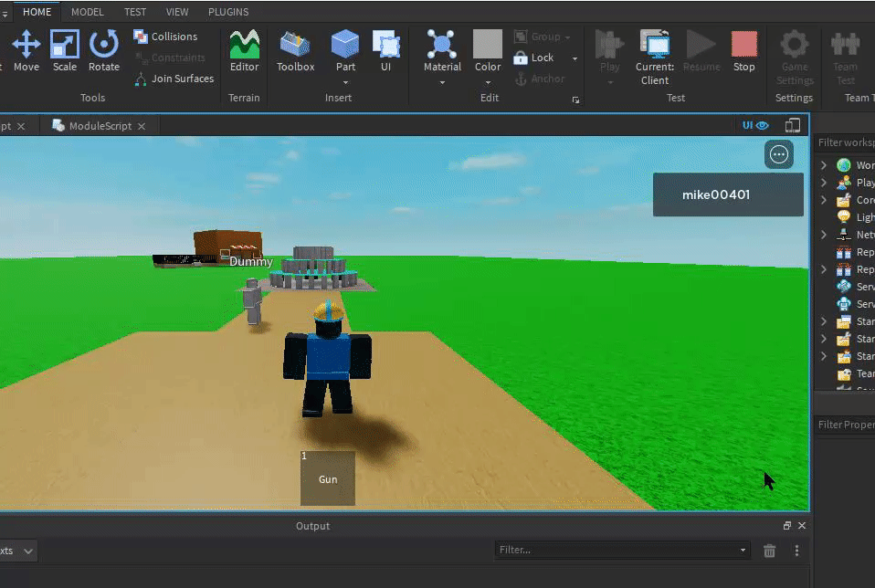The width and height of the screenshot is (875, 588).
Task: Open the PLUGINS ribbon tab
Action: 228,12
